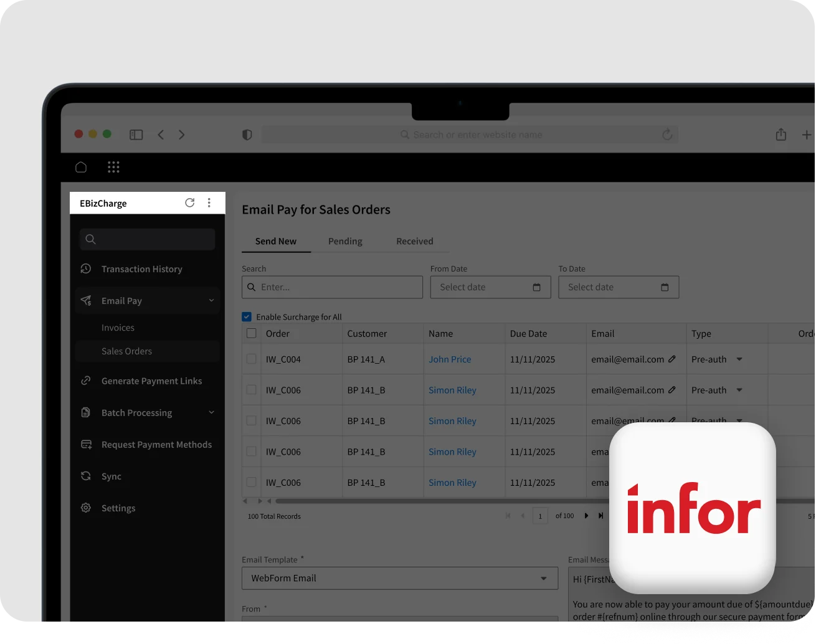This screenshot has height=644, width=816.
Task: Disable Enable Surcharge for All checkbox
Action: (x=247, y=317)
